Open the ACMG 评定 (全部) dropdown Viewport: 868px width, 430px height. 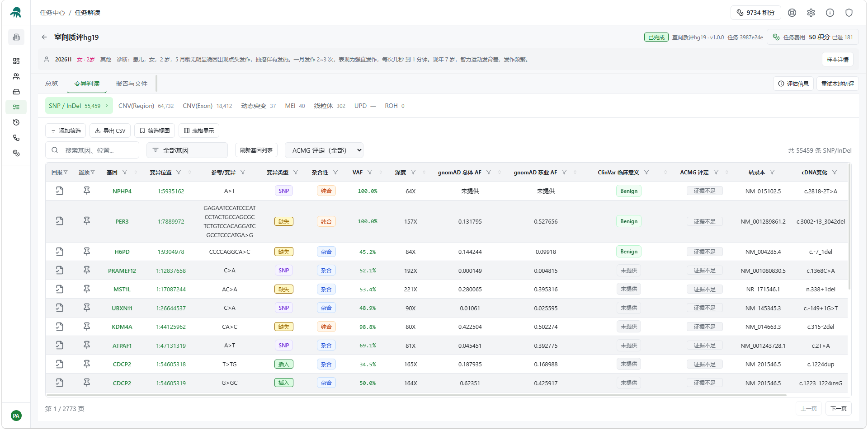(324, 150)
